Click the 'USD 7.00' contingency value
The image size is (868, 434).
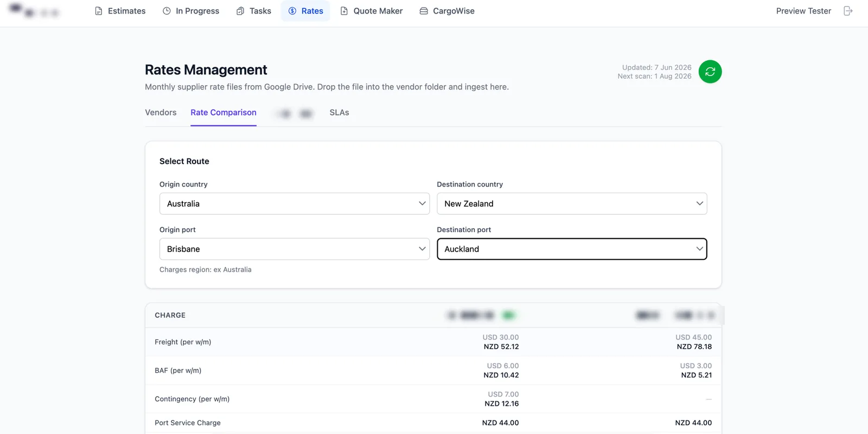coord(503,394)
